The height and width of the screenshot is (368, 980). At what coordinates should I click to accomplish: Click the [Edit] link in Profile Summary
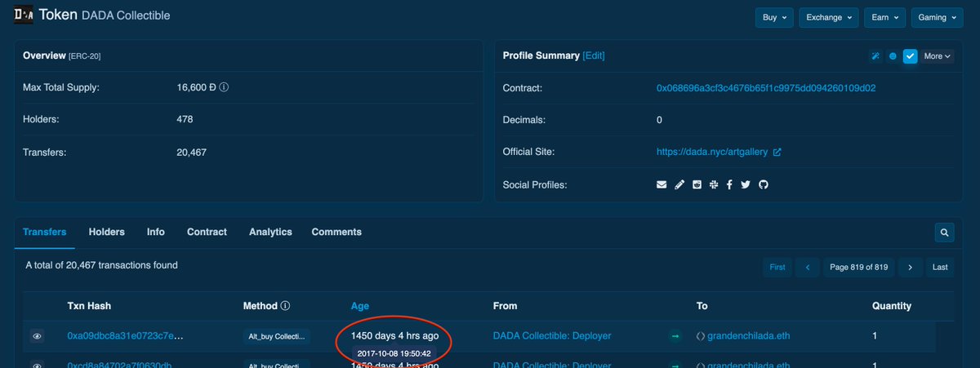pyautogui.click(x=594, y=55)
